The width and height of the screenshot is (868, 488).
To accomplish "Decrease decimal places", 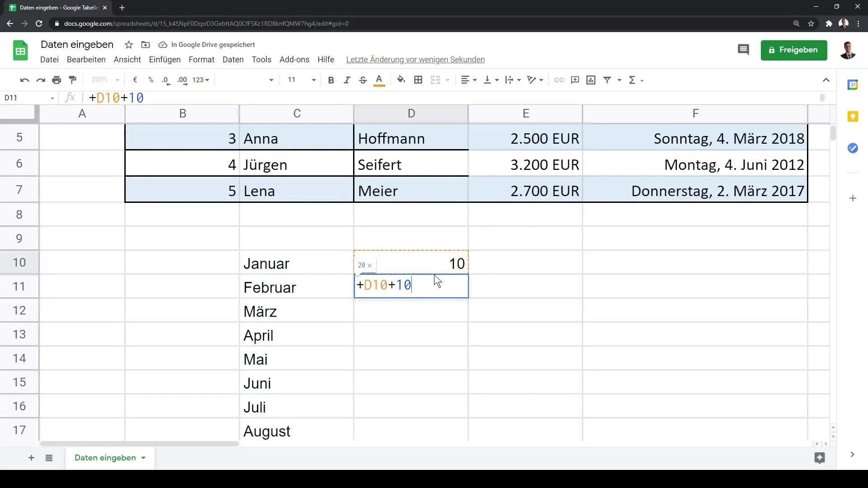I will click(x=166, y=80).
